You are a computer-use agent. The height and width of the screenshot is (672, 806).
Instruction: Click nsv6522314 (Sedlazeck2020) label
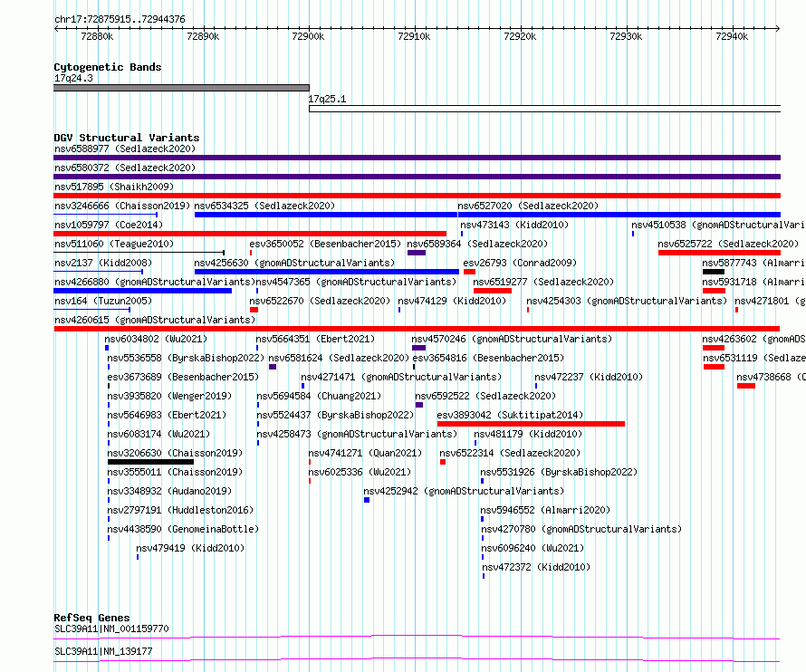click(x=509, y=453)
